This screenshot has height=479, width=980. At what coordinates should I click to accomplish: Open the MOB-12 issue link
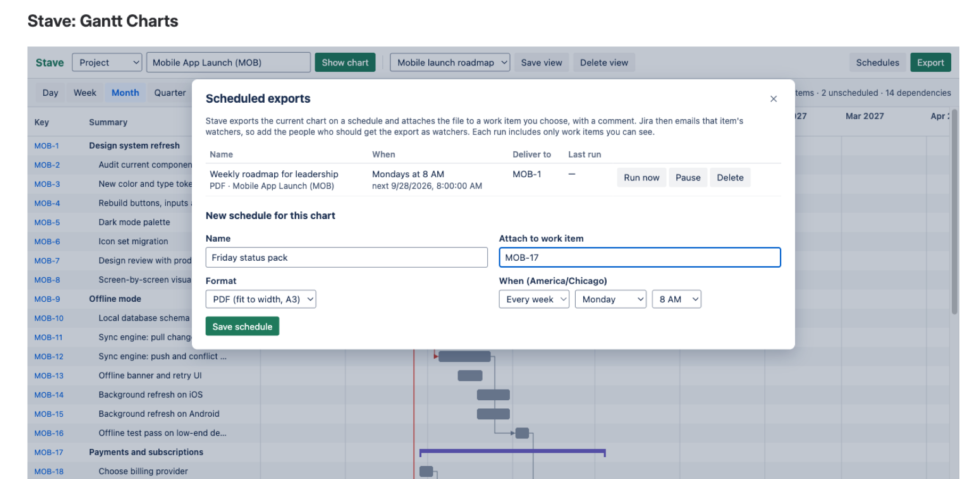click(x=49, y=357)
